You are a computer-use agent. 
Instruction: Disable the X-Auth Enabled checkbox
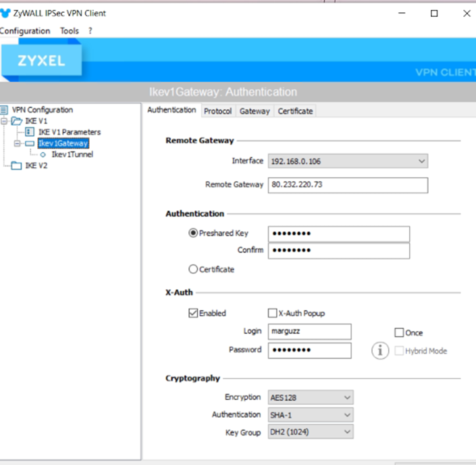click(193, 314)
